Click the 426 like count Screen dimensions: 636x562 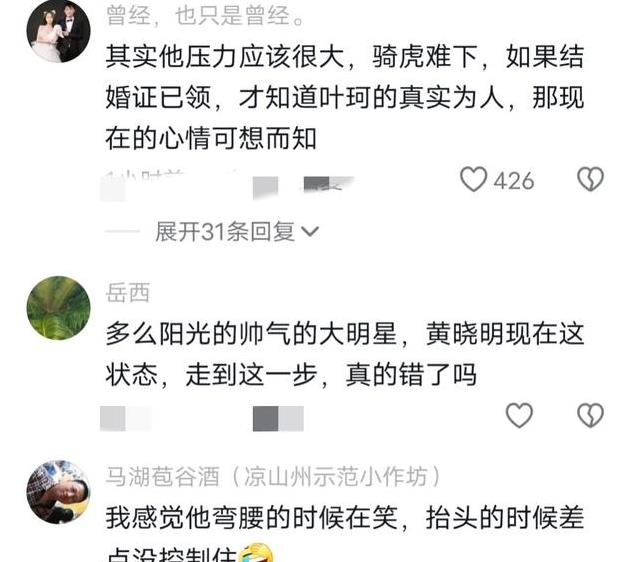[x=514, y=180]
